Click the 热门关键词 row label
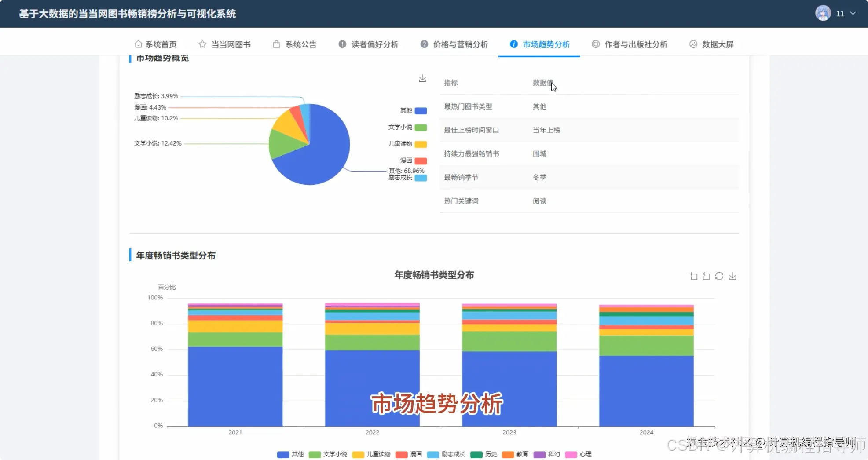The width and height of the screenshot is (868, 460). (x=461, y=201)
